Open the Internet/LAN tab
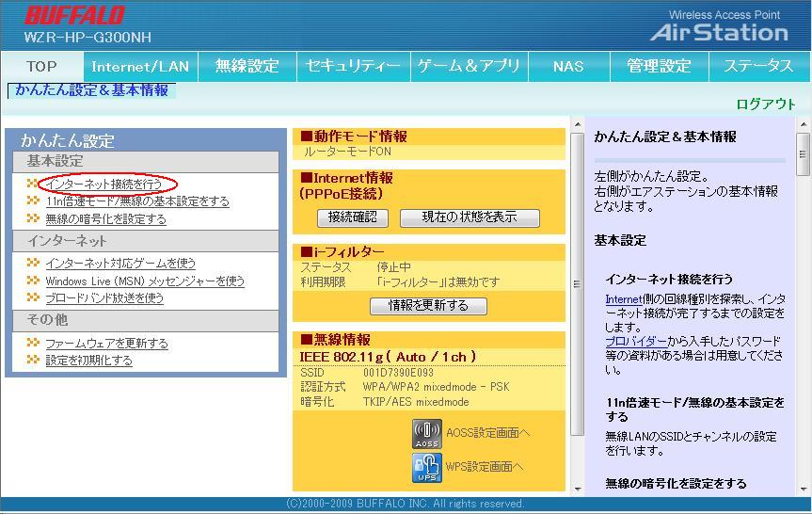The width and height of the screenshot is (812, 514). coord(140,66)
